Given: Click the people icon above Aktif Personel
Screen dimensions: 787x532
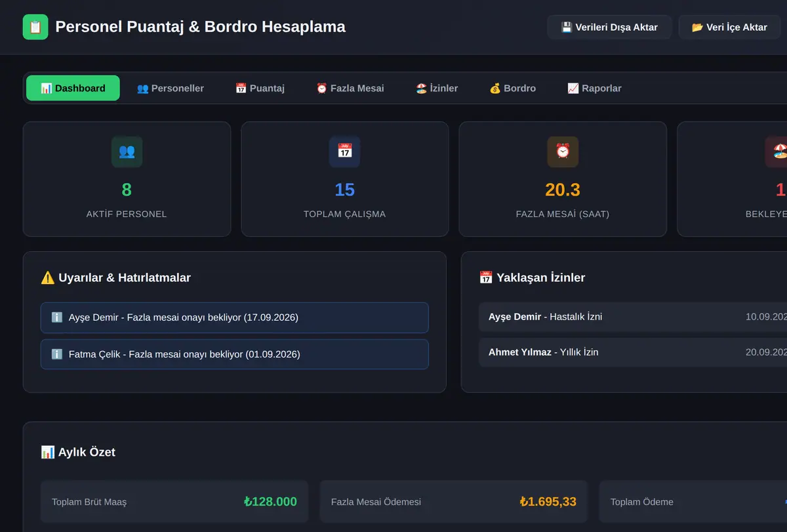Looking at the screenshot, I should [x=127, y=152].
